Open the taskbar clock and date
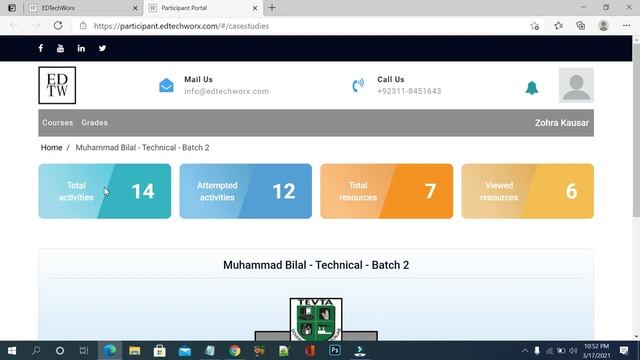The width and height of the screenshot is (640, 360). tap(596, 351)
